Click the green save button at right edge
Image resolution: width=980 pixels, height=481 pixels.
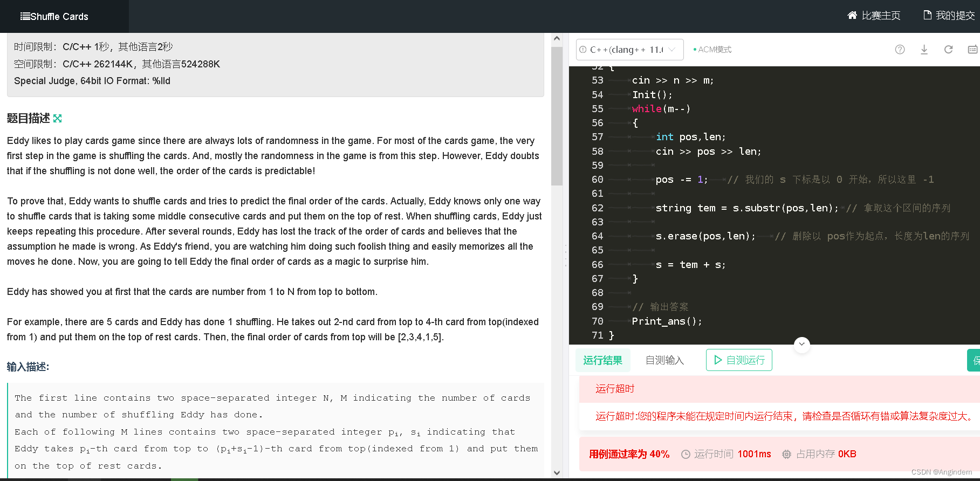tap(974, 360)
